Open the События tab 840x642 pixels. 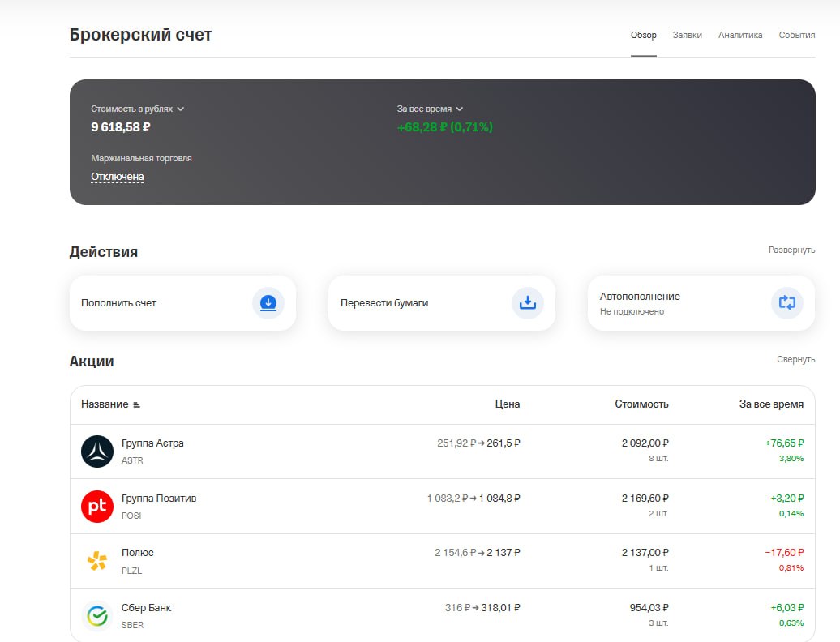pyautogui.click(x=796, y=36)
